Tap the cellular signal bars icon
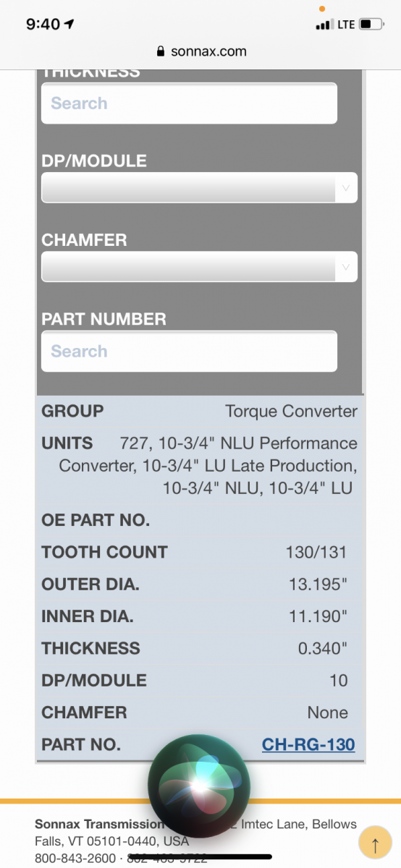The width and height of the screenshot is (401, 868). 324,25
